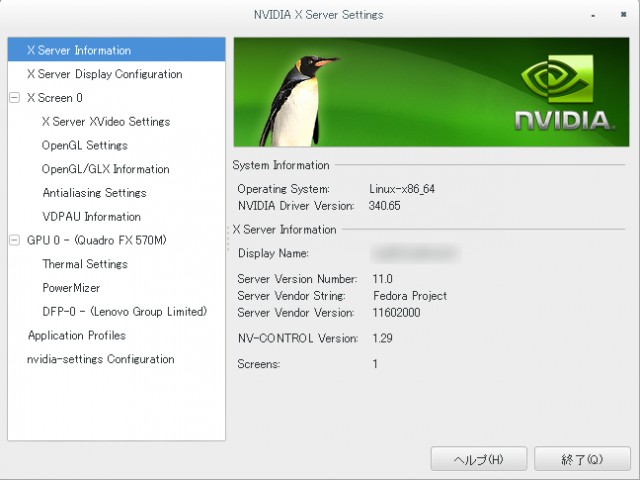The width and height of the screenshot is (640, 480).
Task: Click server version number 11.0
Action: 382,279
